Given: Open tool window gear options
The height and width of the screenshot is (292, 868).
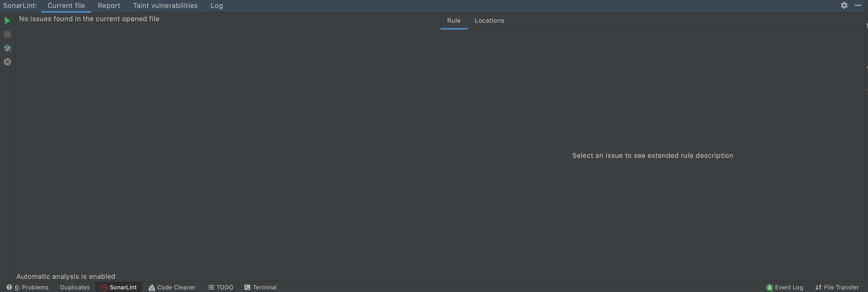Looking at the screenshot, I should tap(844, 5).
